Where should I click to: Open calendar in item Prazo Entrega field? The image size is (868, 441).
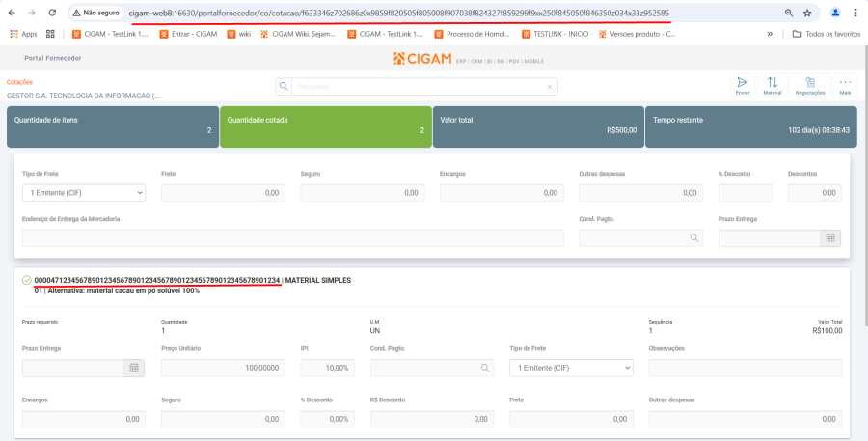tap(134, 368)
